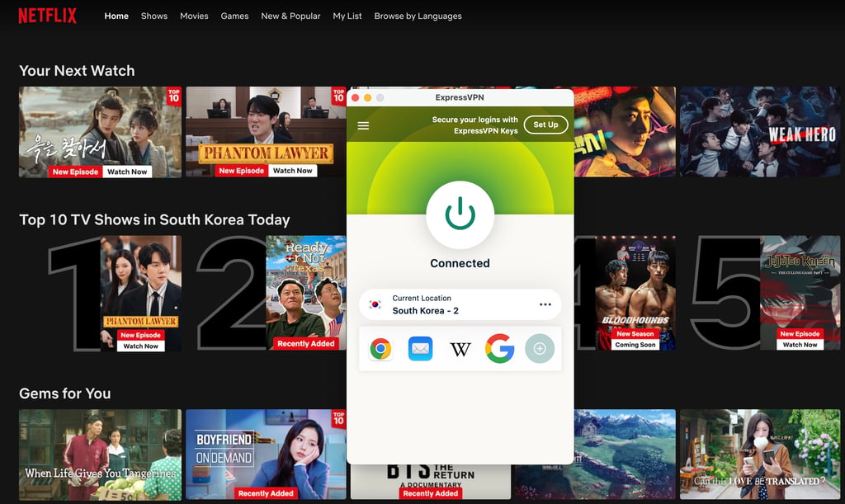Open location options three-dot menu
Screen dimensions: 845x504
tap(545, 304)
